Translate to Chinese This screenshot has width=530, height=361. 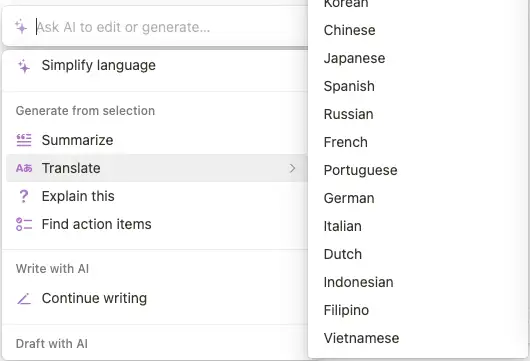[x=350, y=30]
